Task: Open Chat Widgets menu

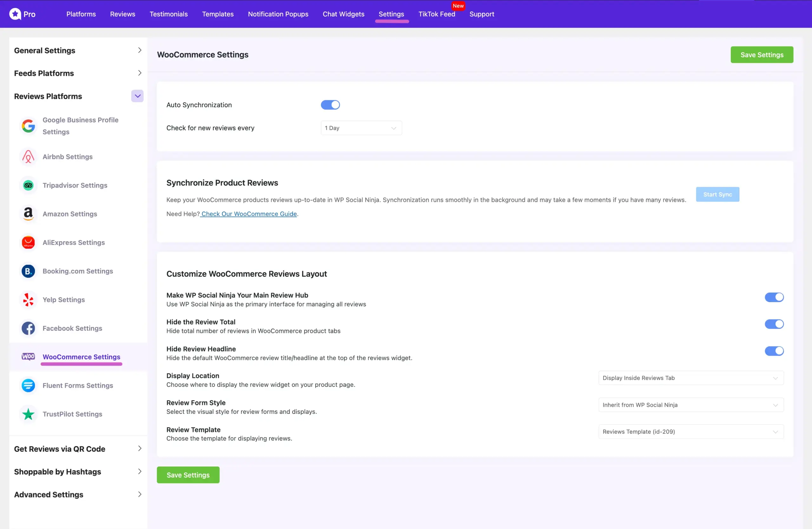Action: click(x=344, y=14)
